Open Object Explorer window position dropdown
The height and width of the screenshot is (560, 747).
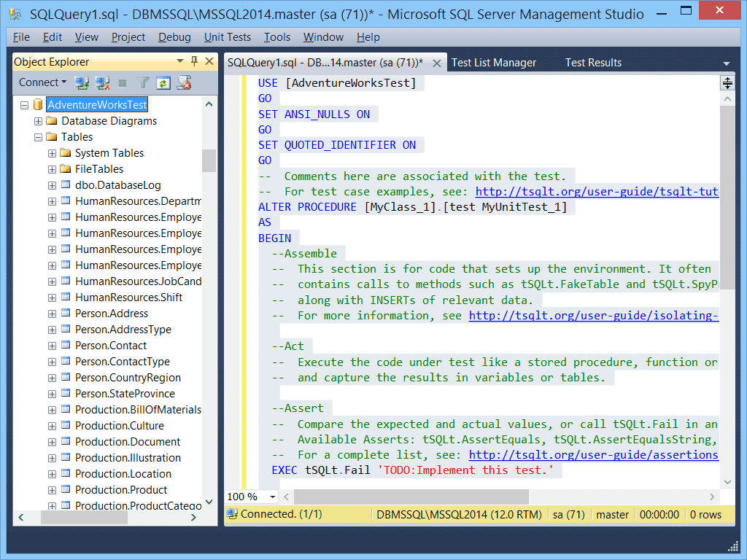click(x=180, y=61)
